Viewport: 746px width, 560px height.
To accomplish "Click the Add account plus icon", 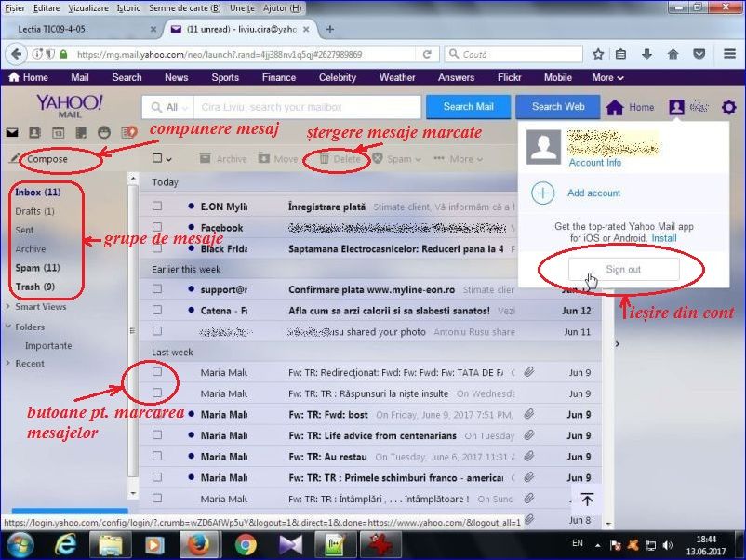I will point(543,193).
